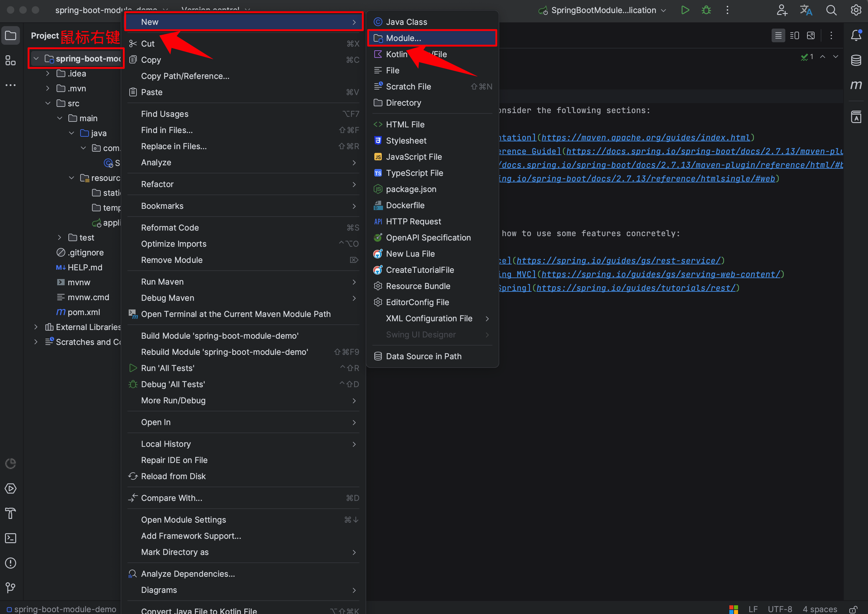Click the file read-only lock icon

tap(853, 609)
